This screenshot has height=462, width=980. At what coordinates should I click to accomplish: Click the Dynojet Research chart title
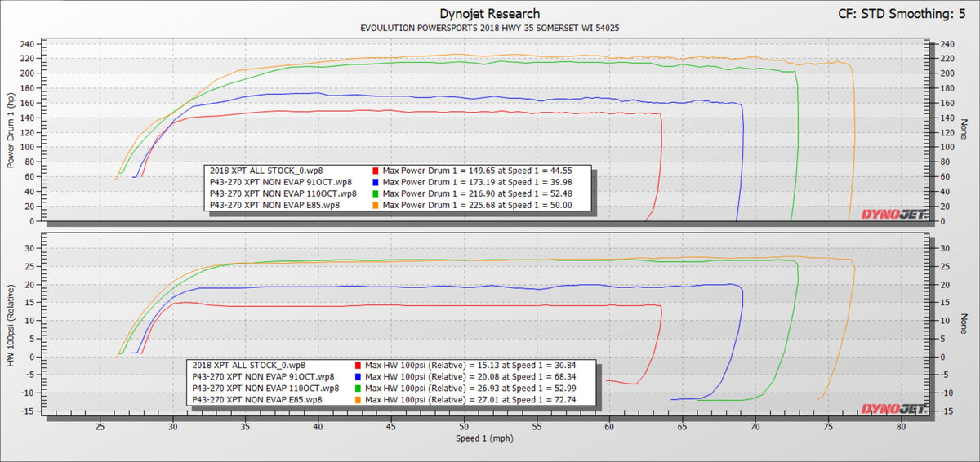point(489,14)
